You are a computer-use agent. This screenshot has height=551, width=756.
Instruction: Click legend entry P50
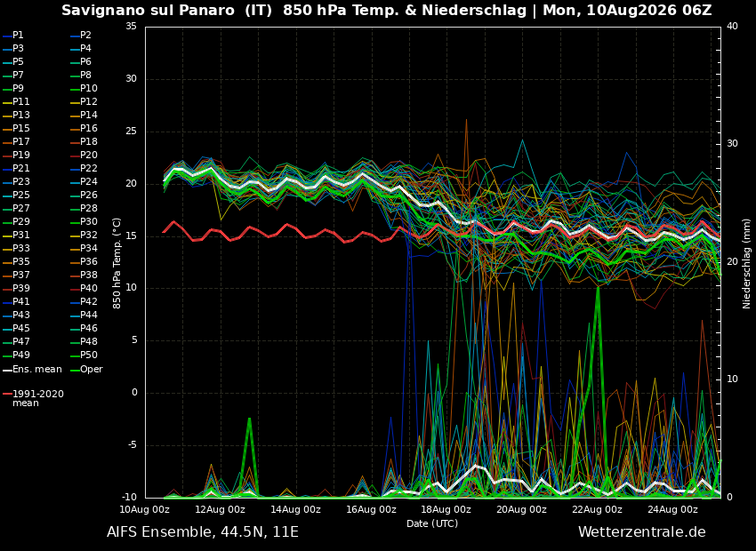[x=84, y=355]
